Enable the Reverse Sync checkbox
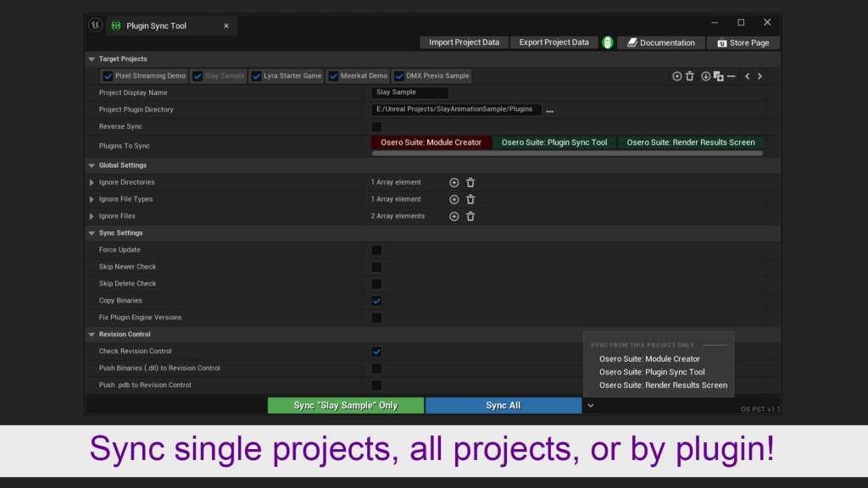The height and width of the screenshot is (488, 868). (376, 126)
